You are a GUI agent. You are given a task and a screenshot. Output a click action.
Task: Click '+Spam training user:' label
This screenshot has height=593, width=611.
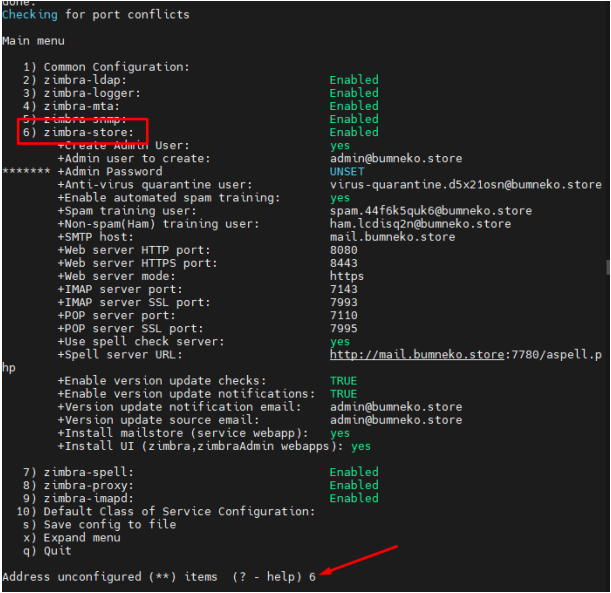point(127,211)
